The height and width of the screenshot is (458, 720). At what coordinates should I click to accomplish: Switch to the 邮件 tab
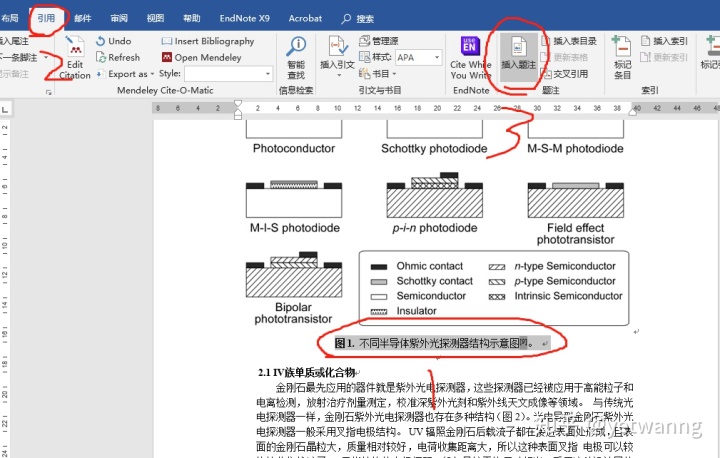(x=83, y=18)
